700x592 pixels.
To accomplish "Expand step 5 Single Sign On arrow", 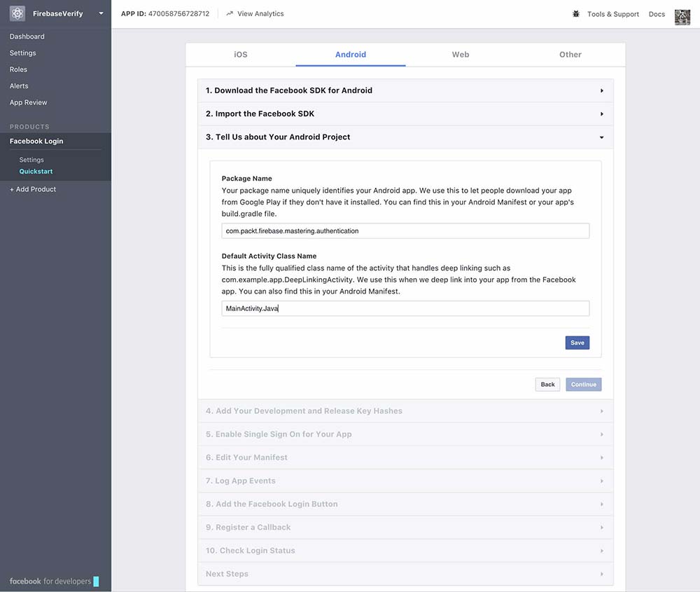I will [x=602, y=434].
